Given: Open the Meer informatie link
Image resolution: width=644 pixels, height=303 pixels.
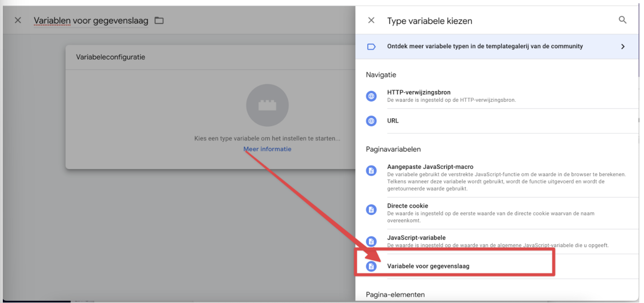Looking at the screenshot, I should click(267, 149).
